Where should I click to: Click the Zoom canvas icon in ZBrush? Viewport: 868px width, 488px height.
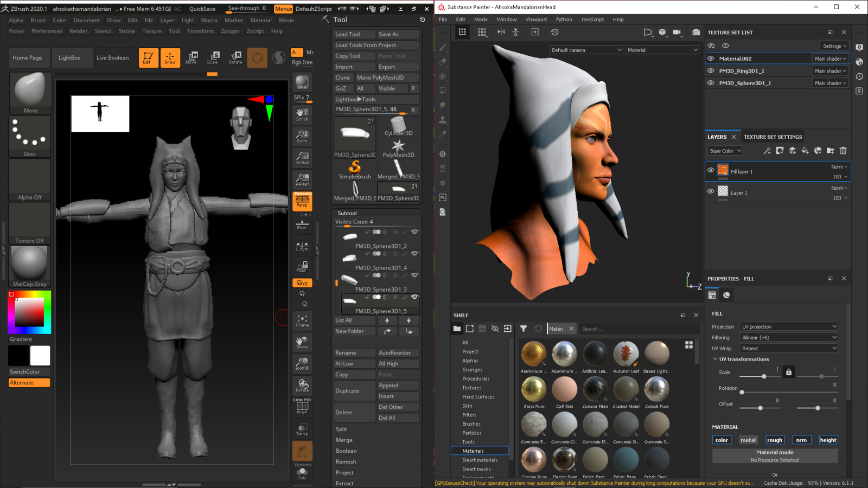(302, 136)
